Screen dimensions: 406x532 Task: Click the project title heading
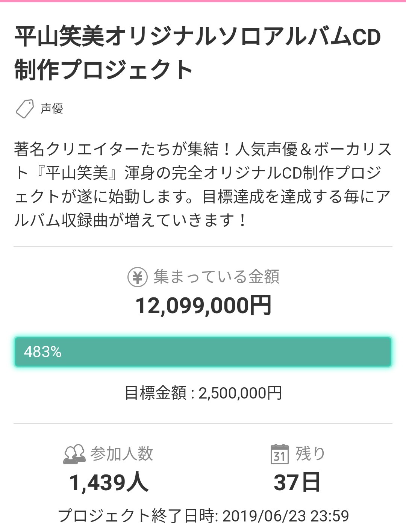[197, 53]
